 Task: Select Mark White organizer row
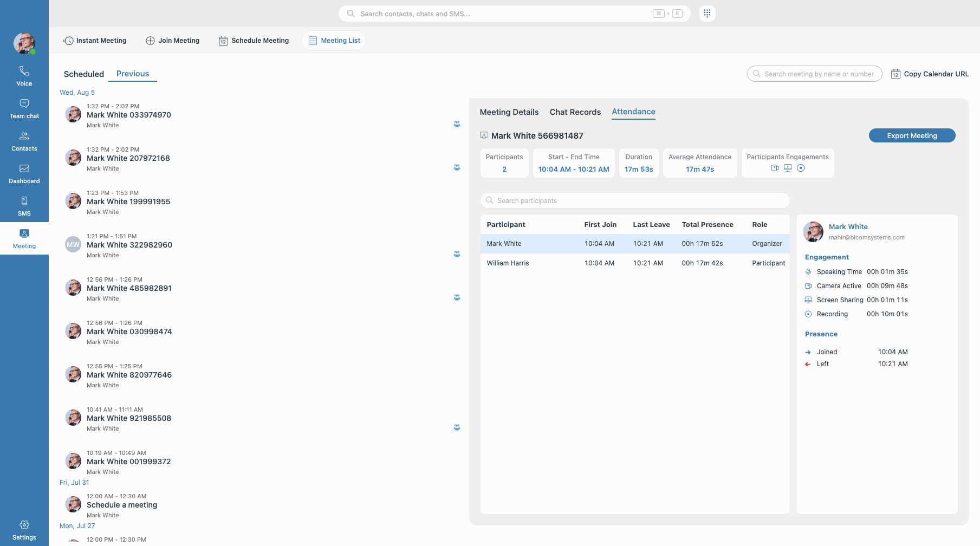pyautogui.click(x=635, y=244)
